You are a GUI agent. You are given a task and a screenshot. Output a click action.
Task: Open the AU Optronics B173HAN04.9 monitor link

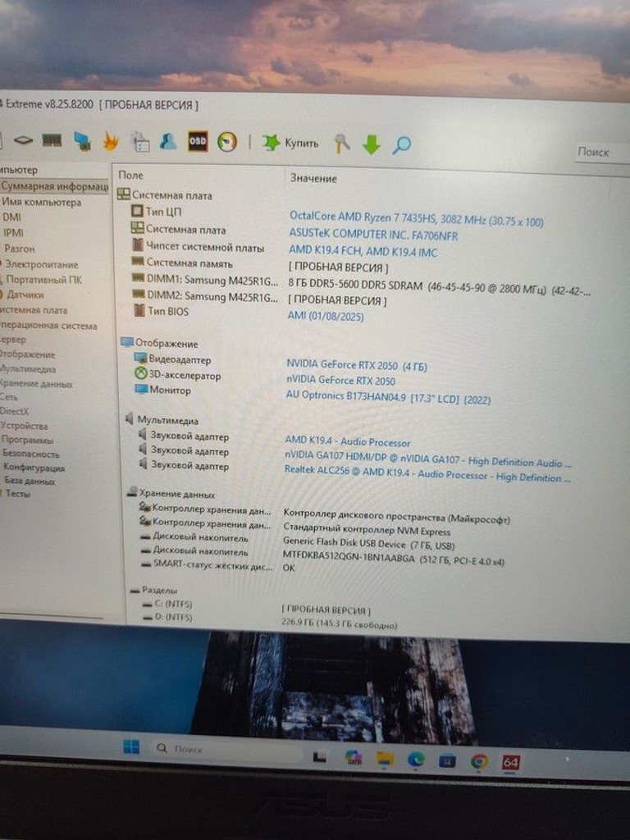388,397
